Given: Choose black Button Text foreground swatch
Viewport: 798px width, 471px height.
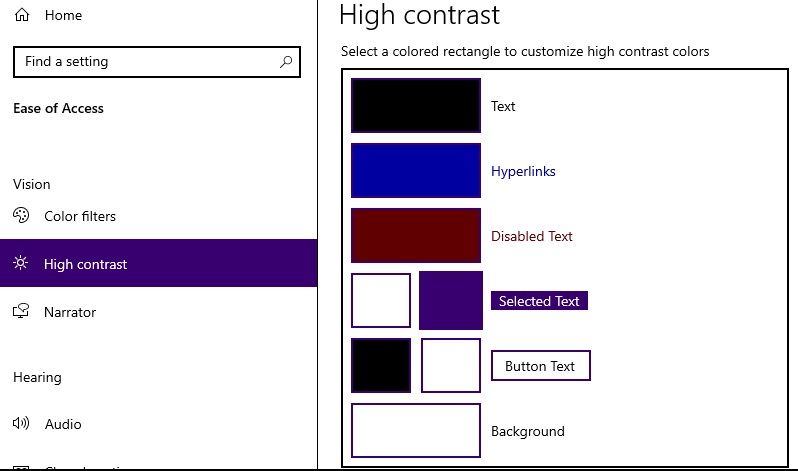Looking at the screenshot, I should (x=381, y=365).
